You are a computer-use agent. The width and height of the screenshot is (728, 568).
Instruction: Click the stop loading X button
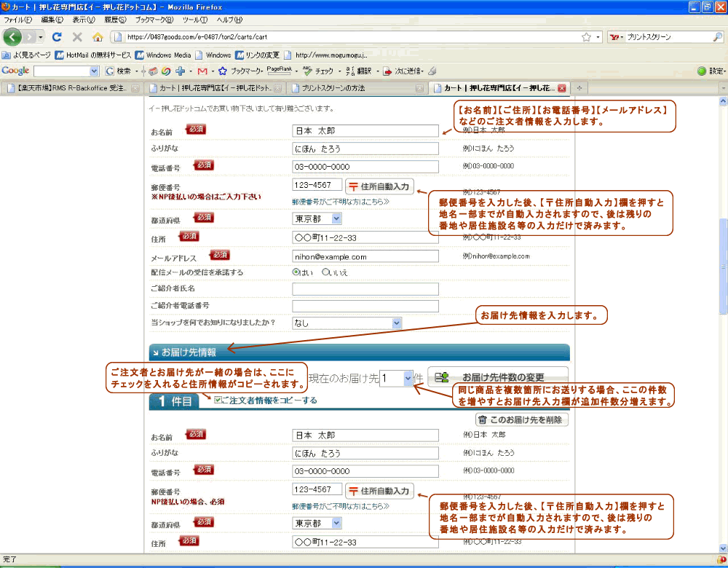tap(77, 36)
